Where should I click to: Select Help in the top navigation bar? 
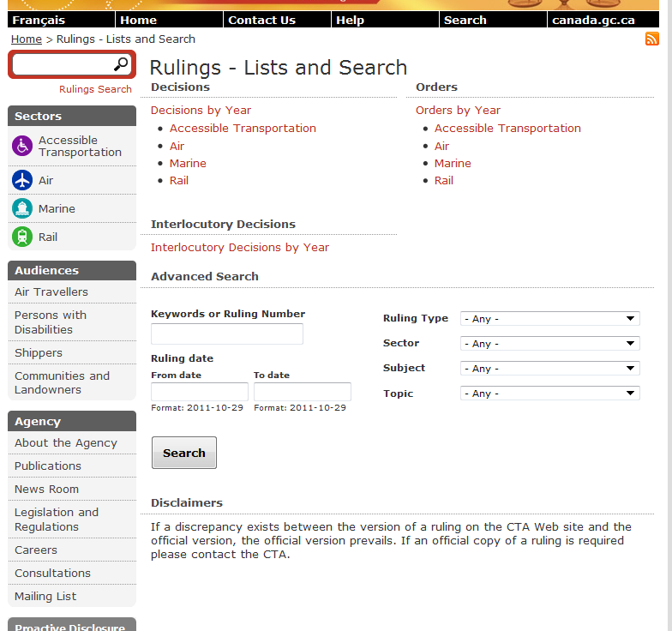click(x=350, y=20)
